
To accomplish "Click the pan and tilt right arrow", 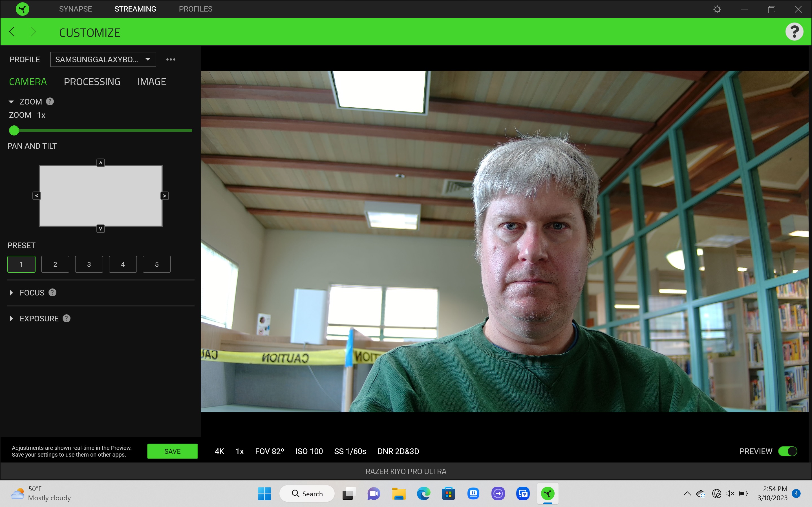I will pos(165,195).
